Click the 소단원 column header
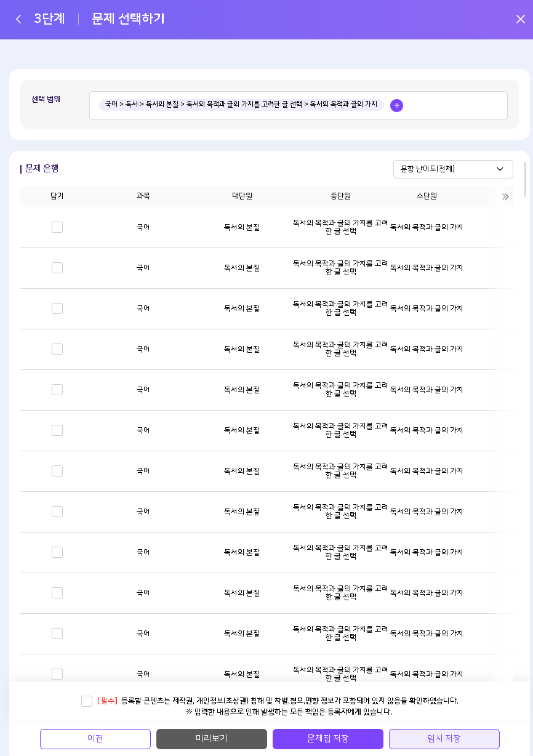The height and width of the screenshot is (756, 533). (x=427, y=196)
